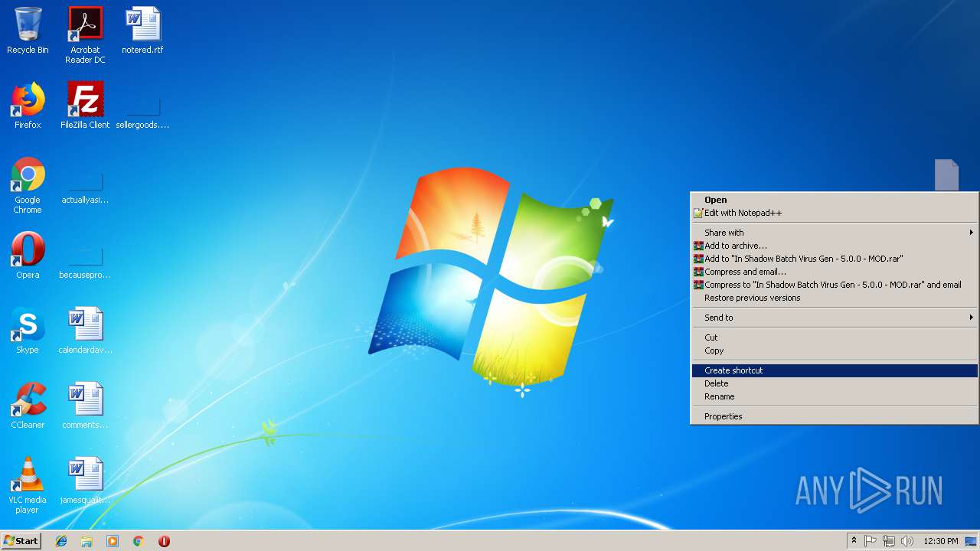The width and height of the screenshot is (980, 551).
Task: Choose Create shortcut
Action: point(835,370)
